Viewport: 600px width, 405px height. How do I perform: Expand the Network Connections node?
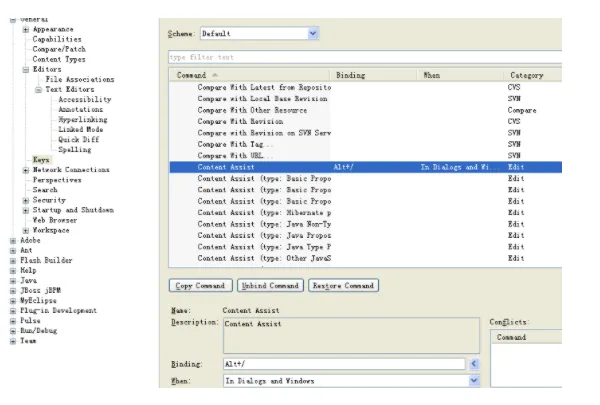click(x=26, y=170)
